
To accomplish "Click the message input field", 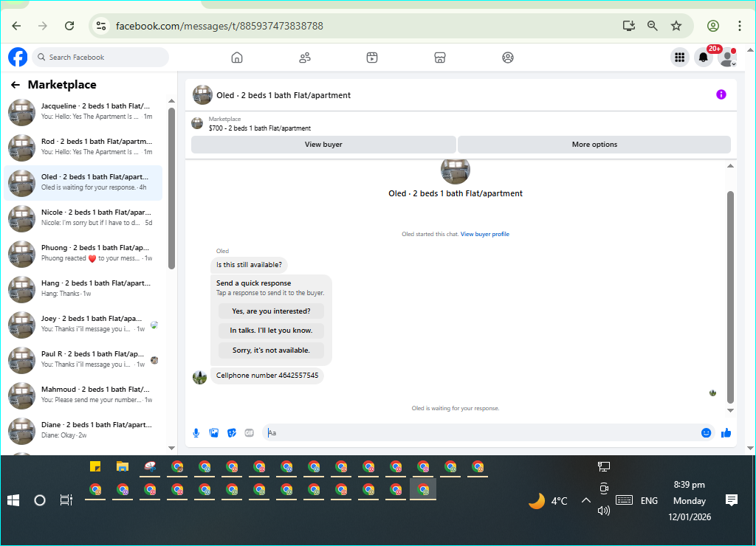I will pyautogui.click(x=482, y=433).
